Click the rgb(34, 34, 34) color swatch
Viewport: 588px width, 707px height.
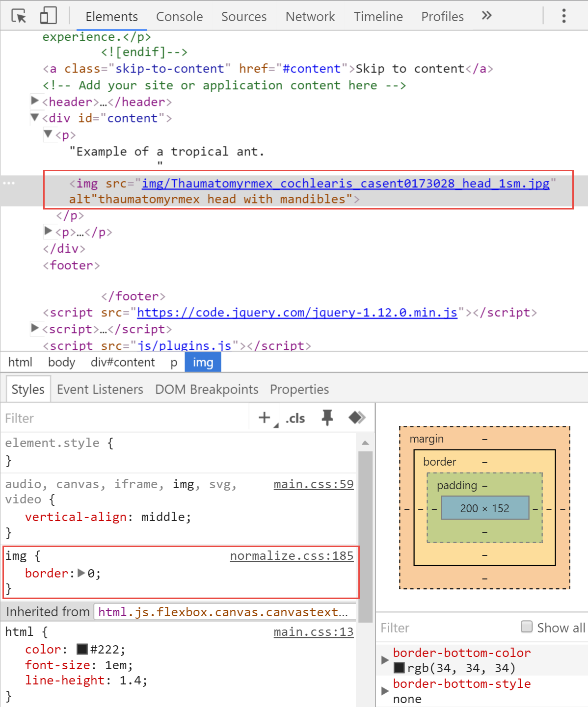[x=399, y=668]
